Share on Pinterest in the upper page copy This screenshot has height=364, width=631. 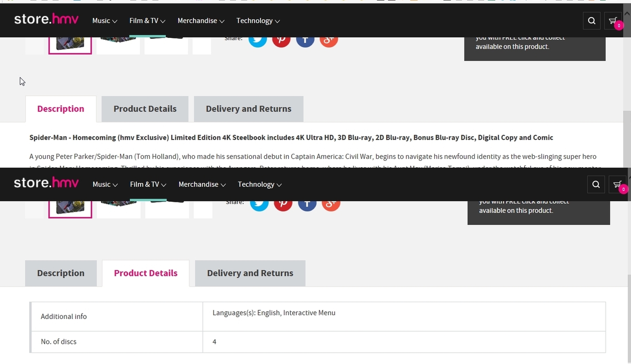pyautogui.click(x=281, y=41)
